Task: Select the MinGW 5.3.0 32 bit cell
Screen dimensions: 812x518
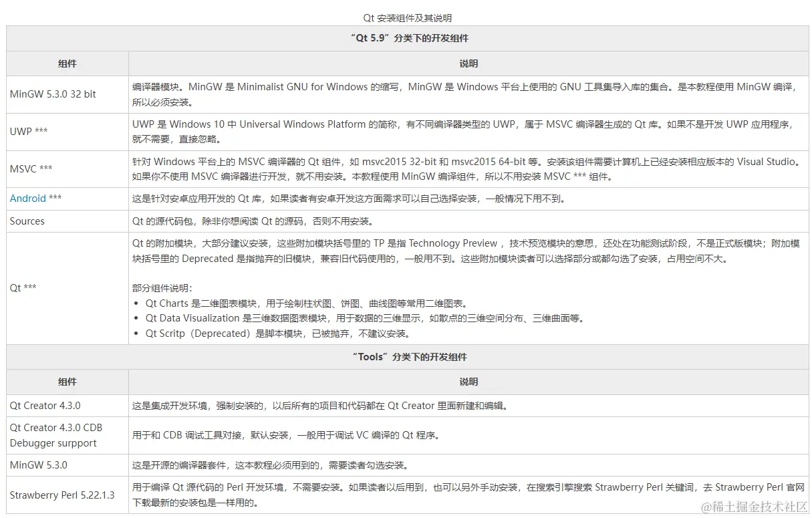Action: click(67, 94)
